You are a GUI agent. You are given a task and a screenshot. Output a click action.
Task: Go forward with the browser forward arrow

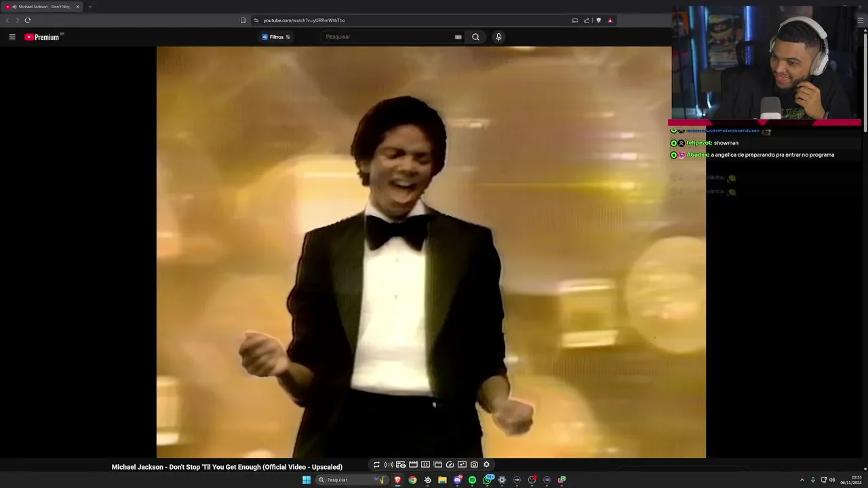(x=17, y=20)
